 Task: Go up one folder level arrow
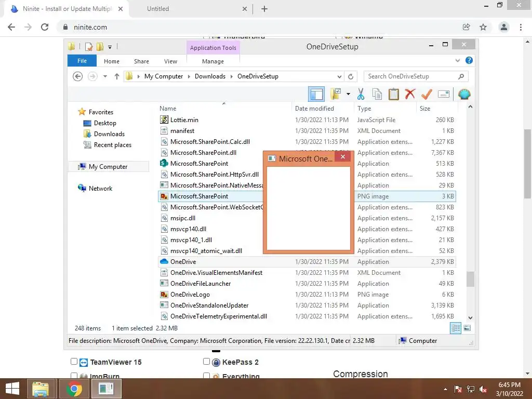(x=117, y=76)
